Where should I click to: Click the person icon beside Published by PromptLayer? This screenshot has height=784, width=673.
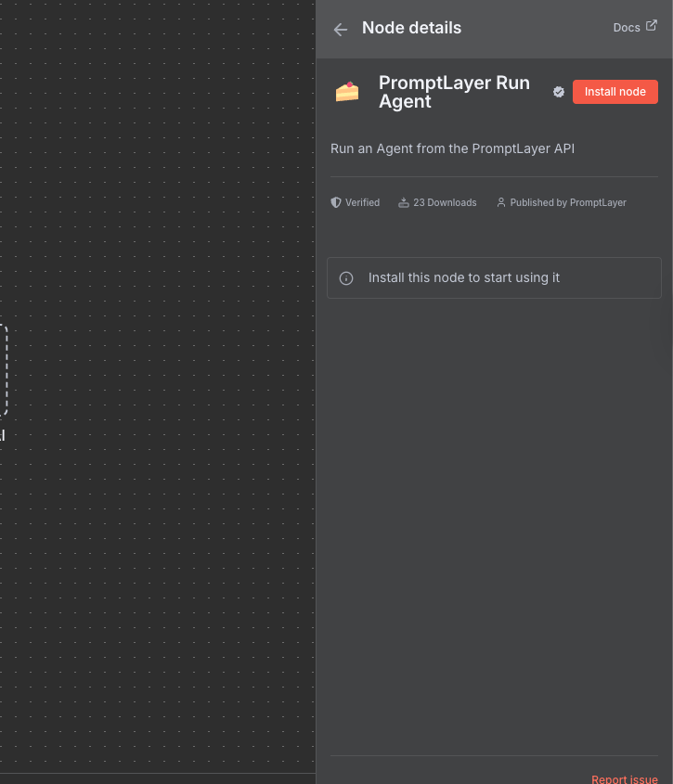coord(501,202)
